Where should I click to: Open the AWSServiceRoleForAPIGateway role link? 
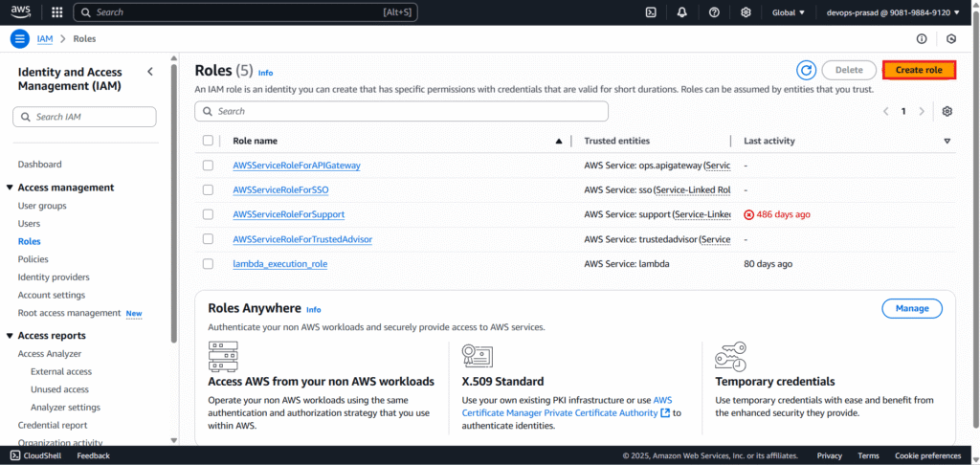coord(297,166)
